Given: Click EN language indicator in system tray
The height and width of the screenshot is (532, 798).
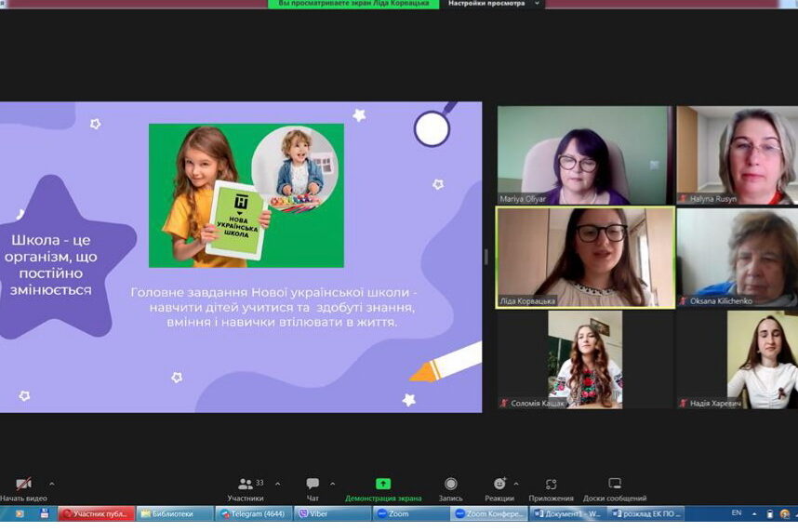Looking at the screenshot, I should [x=737, y=512].
